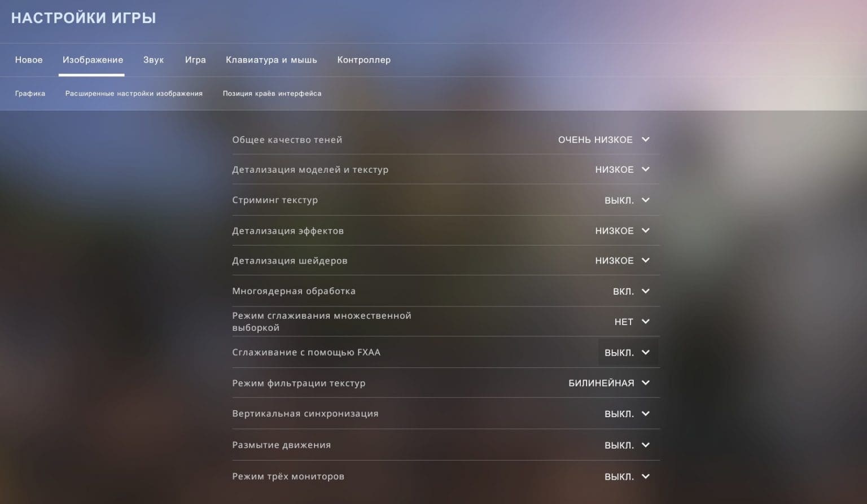Screen dimensions: 867x504
Task: Click the Режим фильтрации текстур label
Action: 299,383
